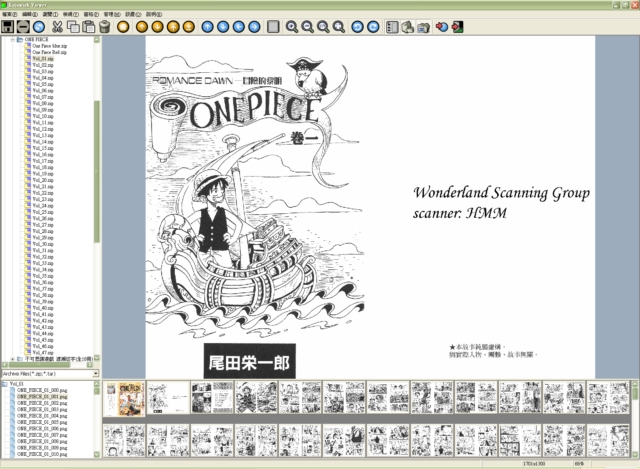Image resolution: width=640 pixels, height=469 pixels.
Task: Select One Piece Red.zip archive
Action: (x=49, y=52)
